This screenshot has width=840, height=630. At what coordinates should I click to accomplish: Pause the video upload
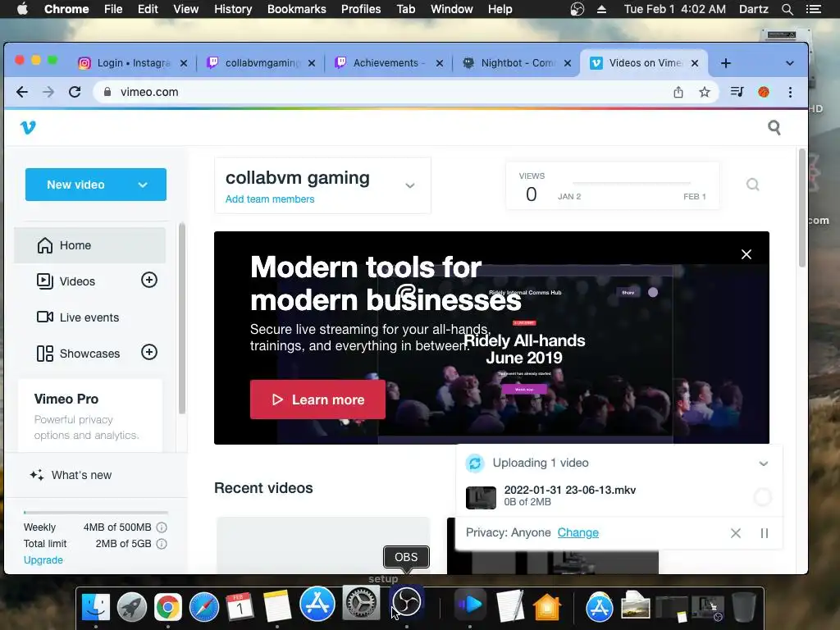click(765, 533)
